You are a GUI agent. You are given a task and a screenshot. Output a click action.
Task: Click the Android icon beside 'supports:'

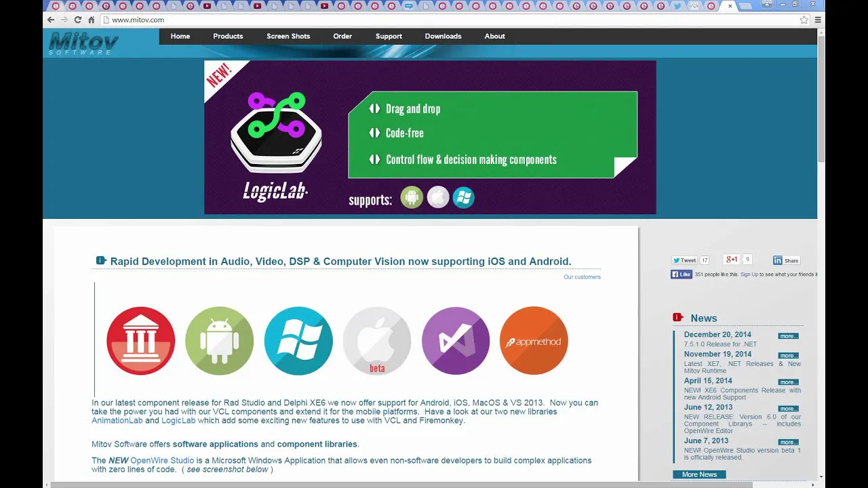click(412, 197)
